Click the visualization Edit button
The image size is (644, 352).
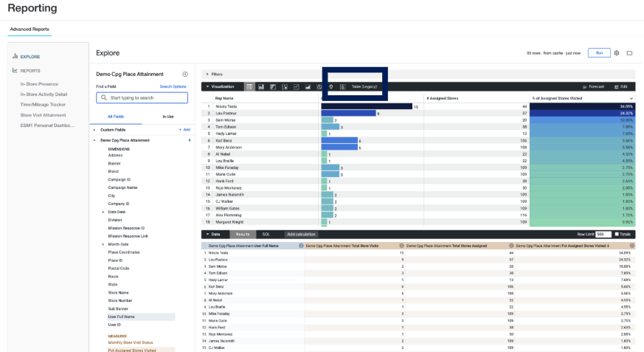(620, 86)
